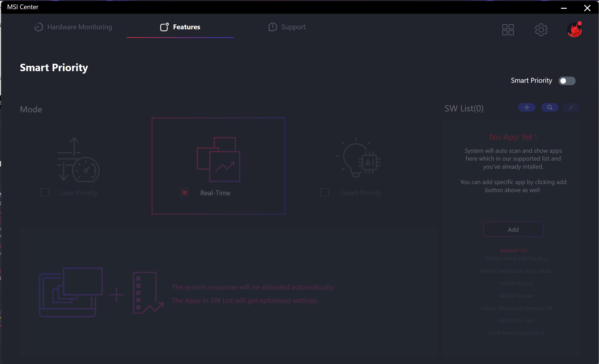Viewport: 599px width, 364px height.
Task: Select the Real-Time mode icon
Action: 218,160
